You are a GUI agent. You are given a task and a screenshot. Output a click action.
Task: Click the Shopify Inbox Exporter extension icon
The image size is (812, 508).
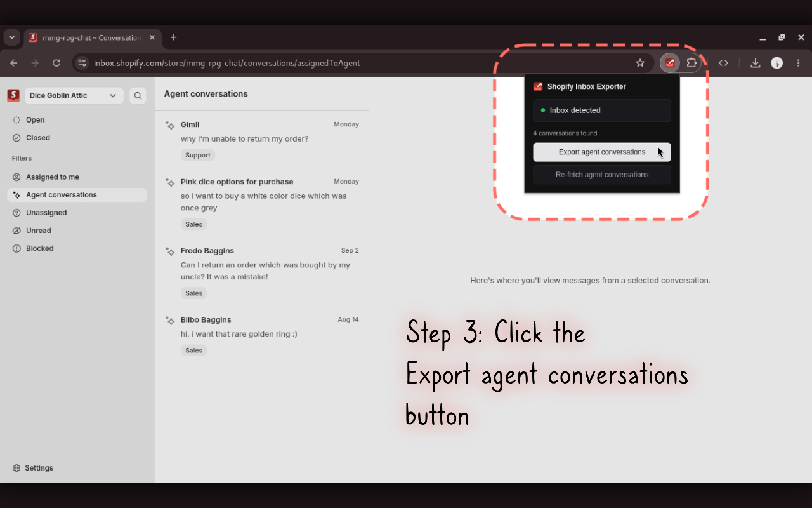click(x=670, y=63)
